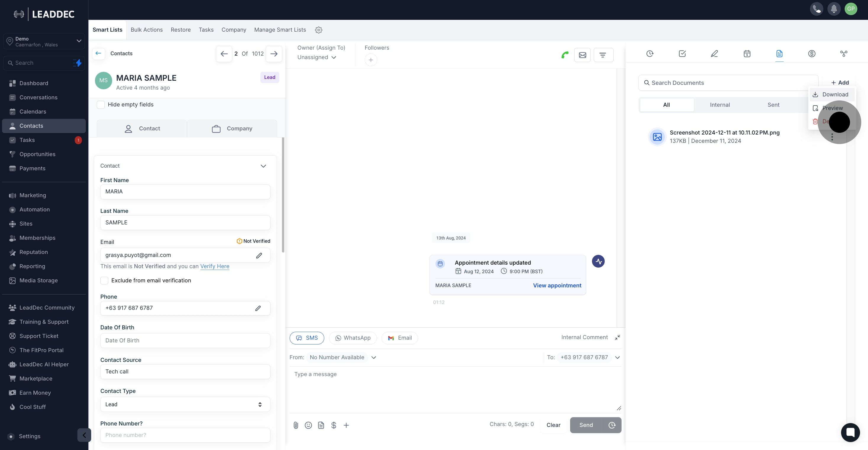Switch composer to Email channel

pyautogui.click(x=400, y=338)
